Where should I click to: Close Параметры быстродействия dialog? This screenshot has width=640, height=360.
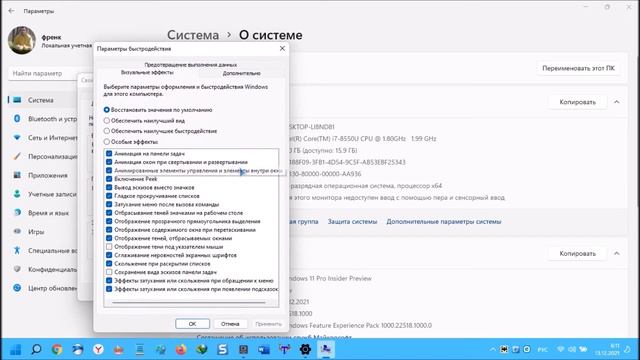pyautogui.click(x=282, y=49)
